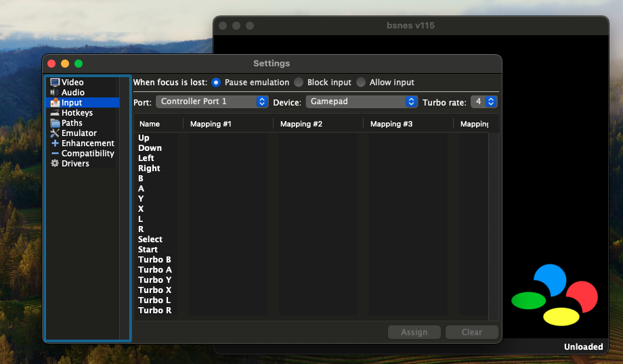Screen dimensions: 623x364
Task: Select Pause emulation radio button
Action: click(x=216, y=83)
